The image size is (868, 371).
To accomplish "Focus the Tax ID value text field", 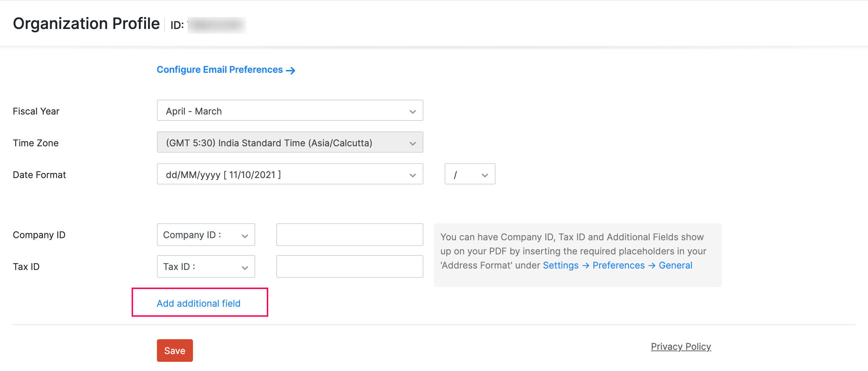I will pos(350,267).
